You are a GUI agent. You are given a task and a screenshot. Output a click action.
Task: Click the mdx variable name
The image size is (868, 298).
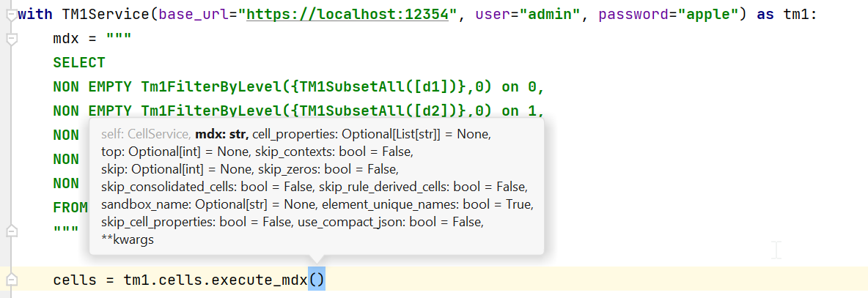pyautogui.click(x=66, y=39)
